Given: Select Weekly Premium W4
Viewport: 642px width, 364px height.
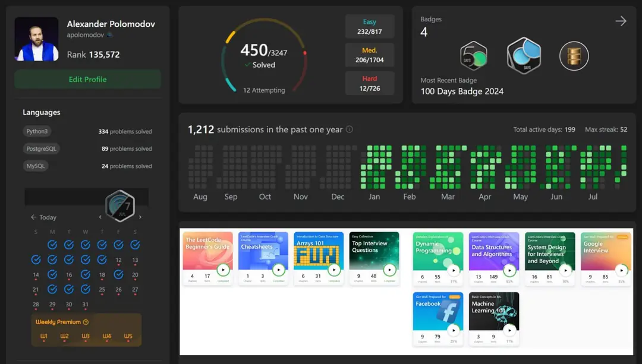Looking at the screenshot, I should click(x=106, y=336).
